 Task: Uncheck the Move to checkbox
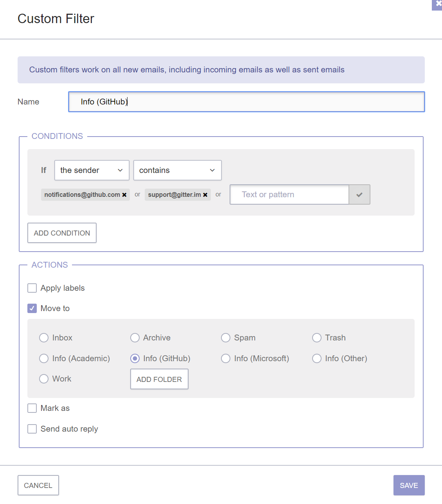click(32, 308)
